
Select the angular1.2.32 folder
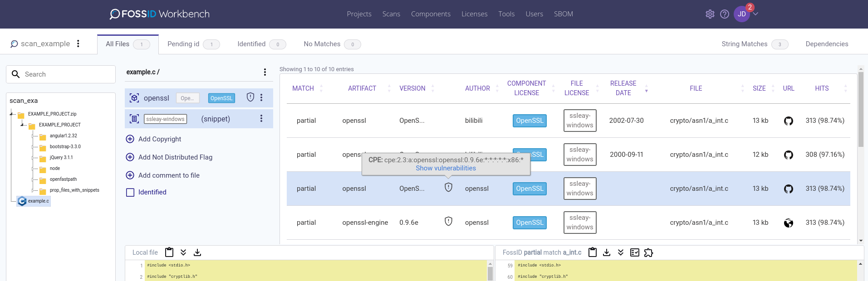point(63,136)
